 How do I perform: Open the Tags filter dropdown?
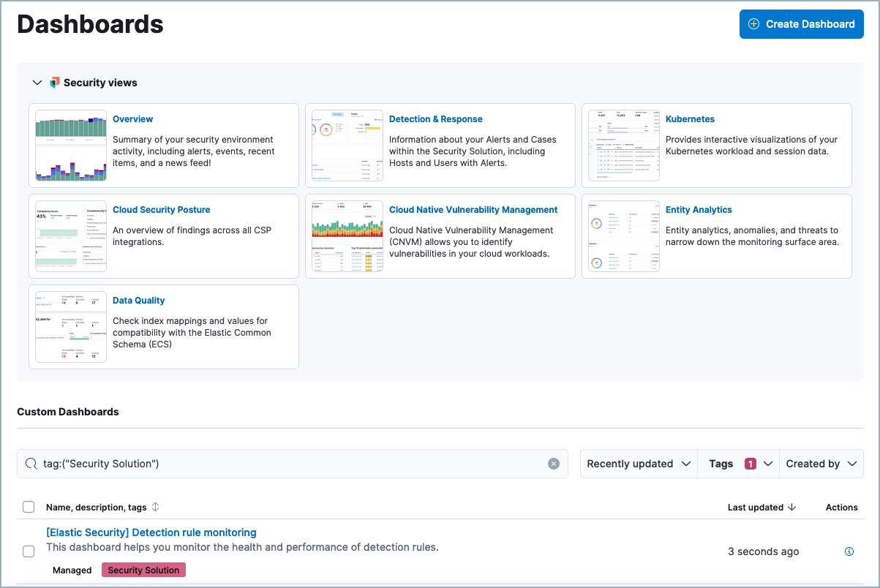tap(738, 464)
